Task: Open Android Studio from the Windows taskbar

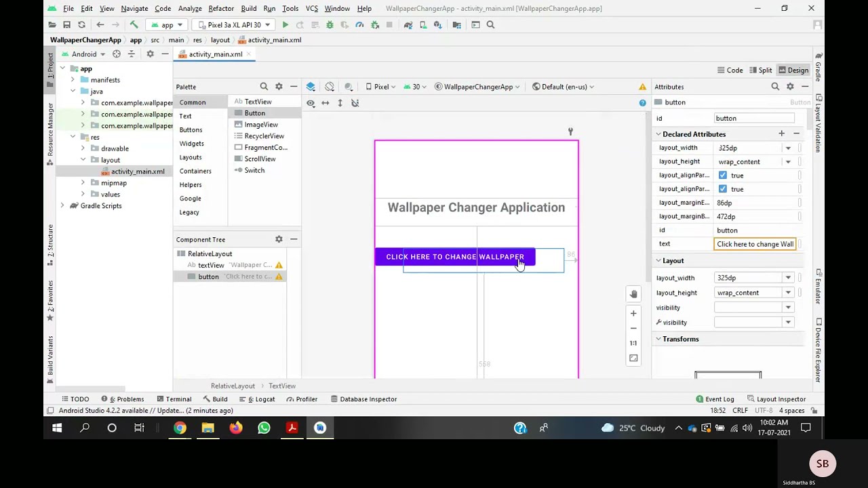Action: click(x=320, y=428)
